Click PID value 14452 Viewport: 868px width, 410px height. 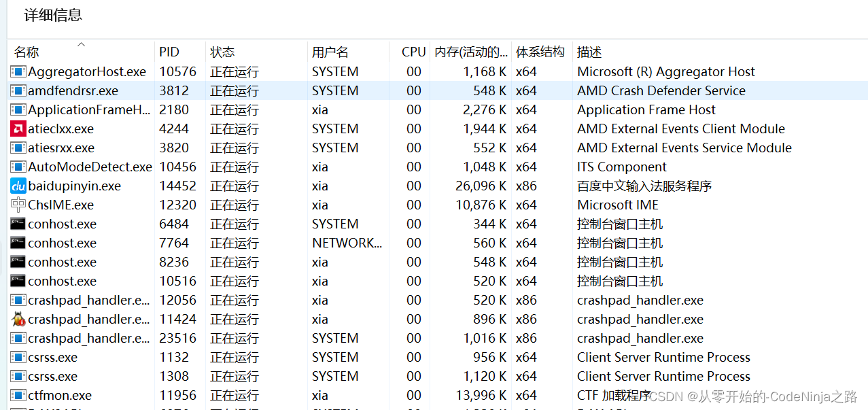177,186
